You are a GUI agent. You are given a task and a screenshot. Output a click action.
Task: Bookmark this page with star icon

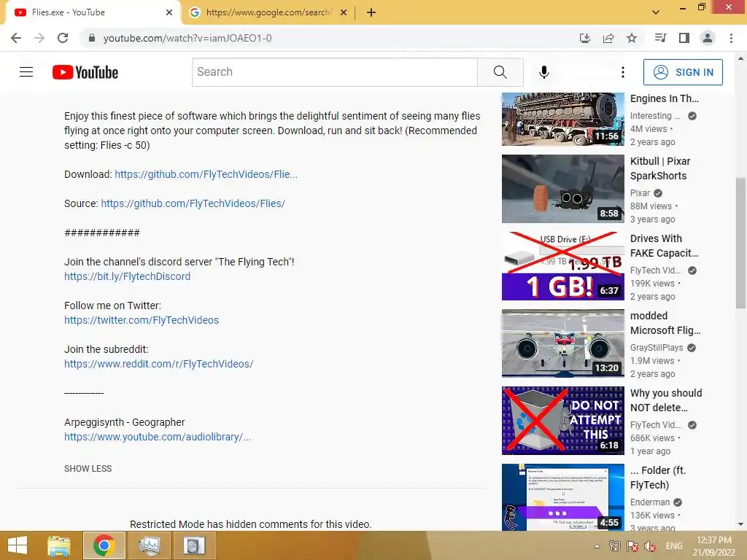[632, 38]
